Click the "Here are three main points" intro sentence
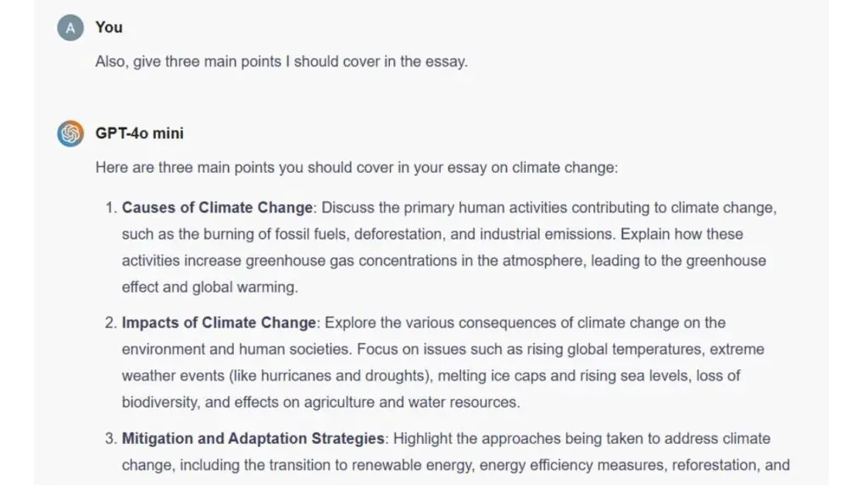Image resolution: width=868 pixels, height=488 pixels. [357, 168]
